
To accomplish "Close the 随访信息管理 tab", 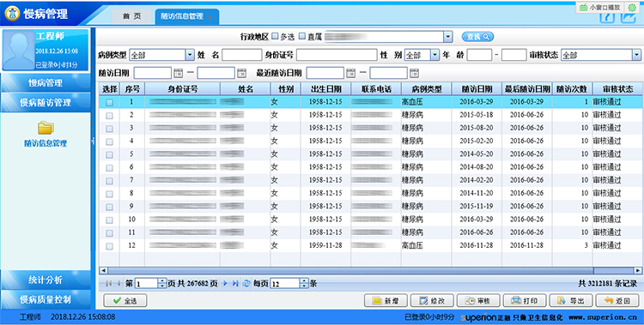I will click(210, 17).
